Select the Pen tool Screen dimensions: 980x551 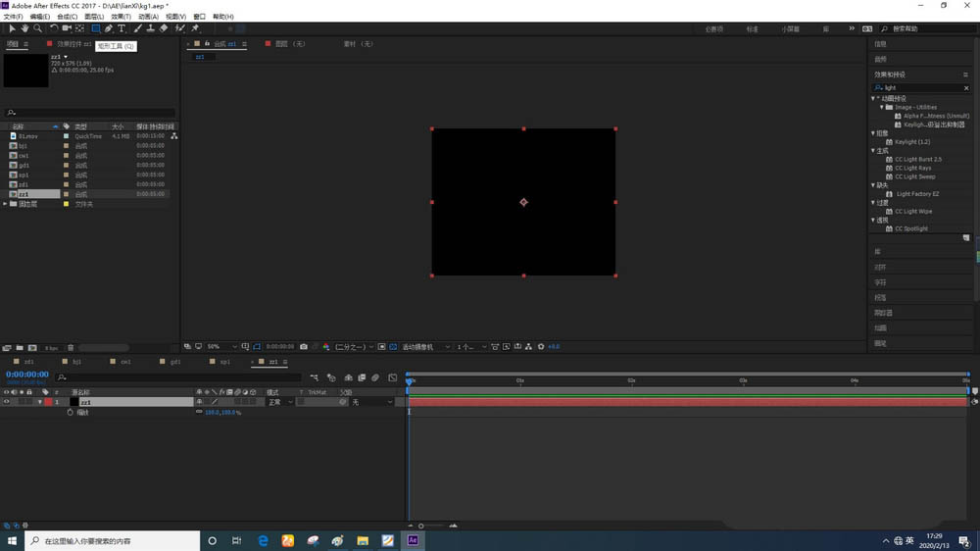109,28
